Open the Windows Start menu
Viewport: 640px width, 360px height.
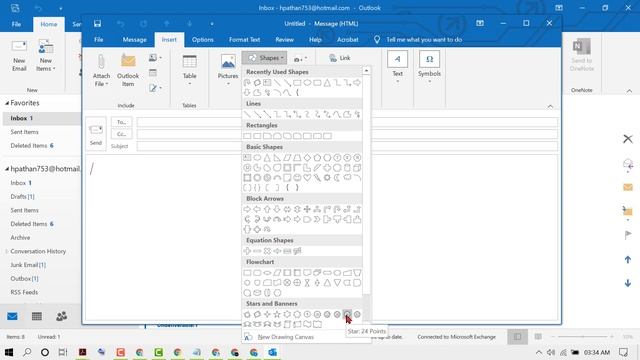click(x=8, y=352)
